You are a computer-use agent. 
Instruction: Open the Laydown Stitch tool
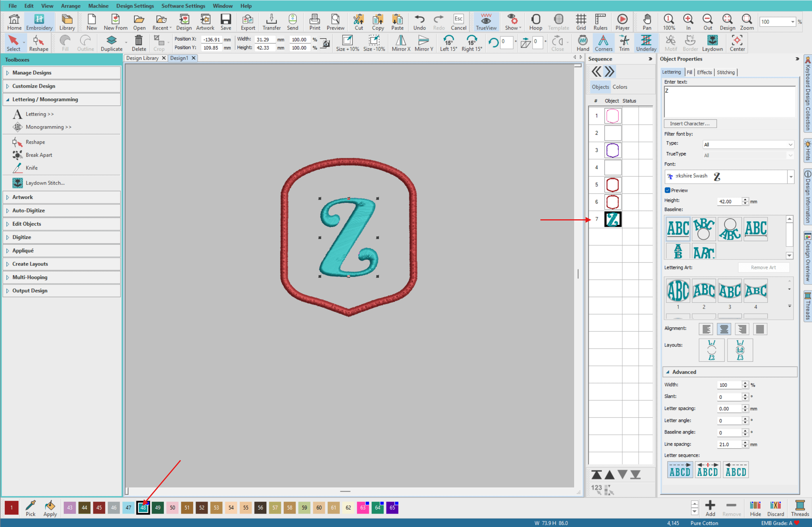coord(45,183)
